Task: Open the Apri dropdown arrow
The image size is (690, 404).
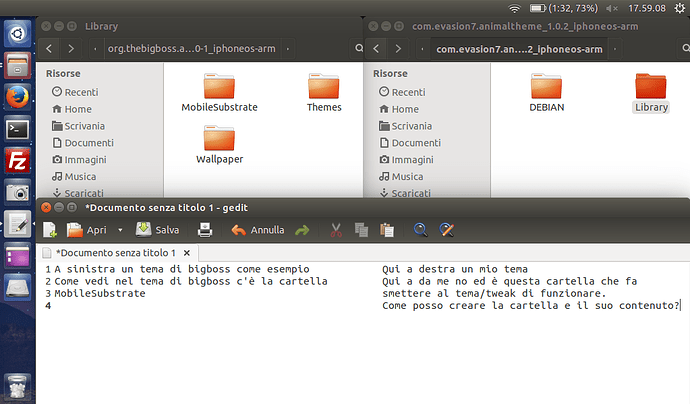Action: [x=122, y=230]
